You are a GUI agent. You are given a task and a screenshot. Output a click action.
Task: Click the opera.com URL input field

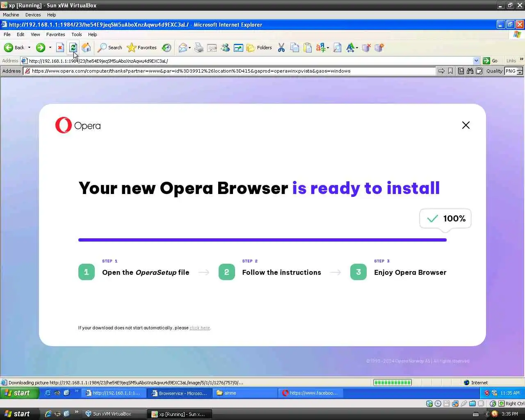(x=230, y=71)
